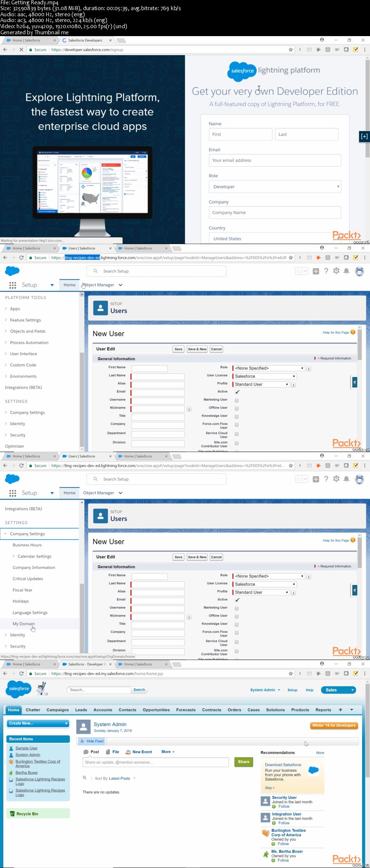Click First name field on signup page

pos(241,134)
